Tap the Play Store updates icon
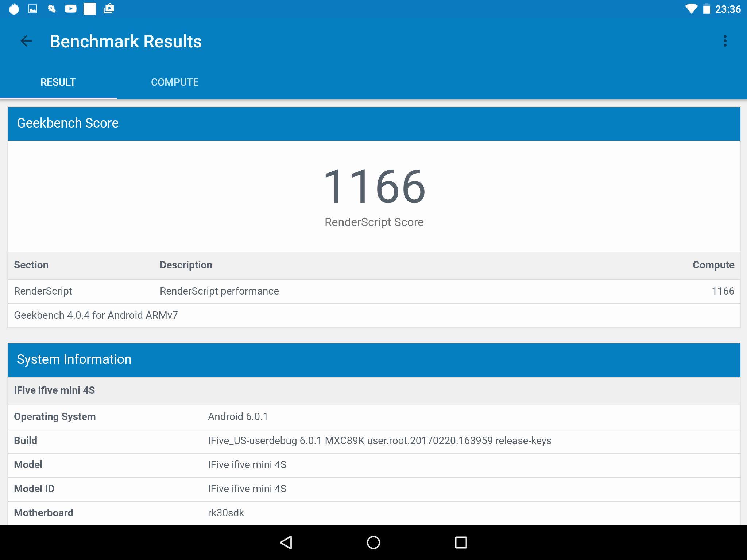The height and width of the screenshot is (560, 747). (109, 9)
